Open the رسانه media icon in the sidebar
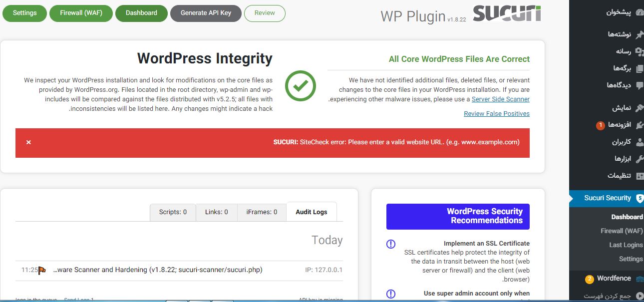Viewport: 644px width, 302px height. (639, 51)
